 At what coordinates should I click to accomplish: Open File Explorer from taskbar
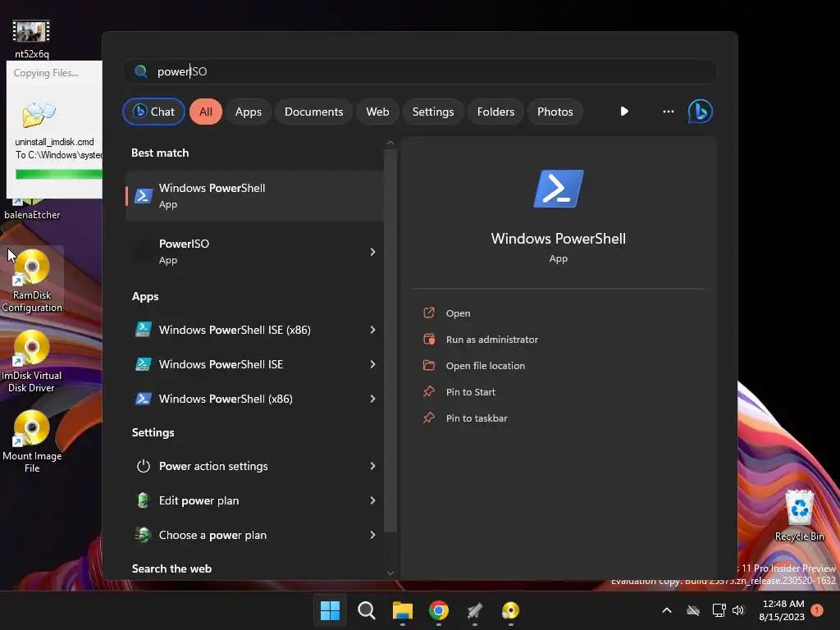point(402,610)
